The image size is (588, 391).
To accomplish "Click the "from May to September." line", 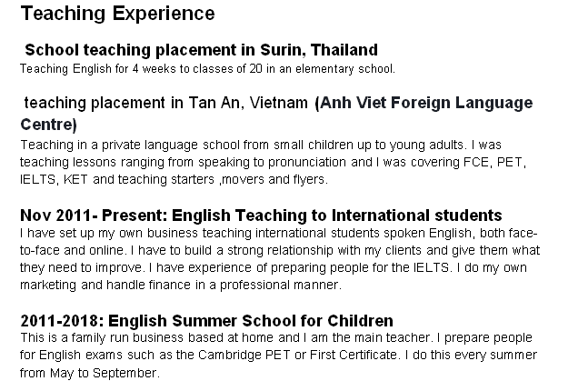I will click(90, 373).
